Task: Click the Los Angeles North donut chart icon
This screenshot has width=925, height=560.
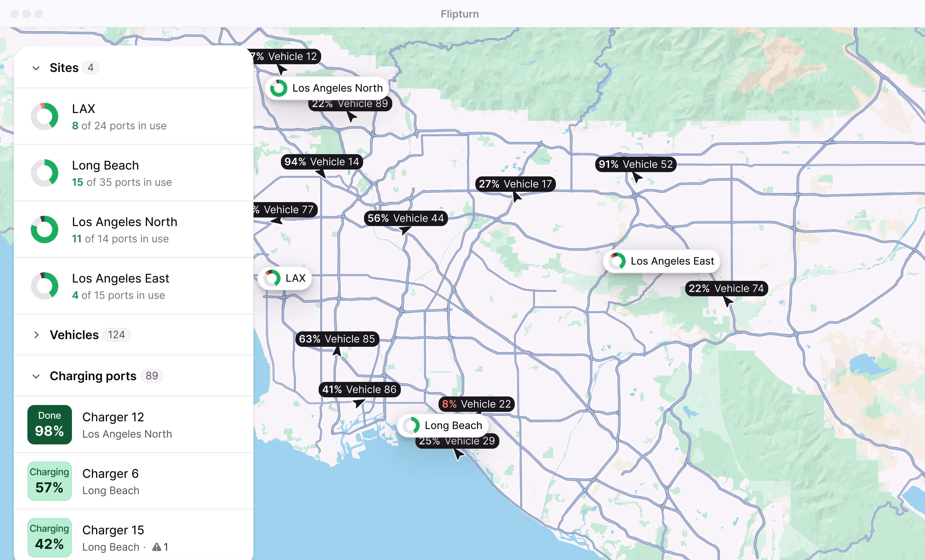Action: pos(45,229)
